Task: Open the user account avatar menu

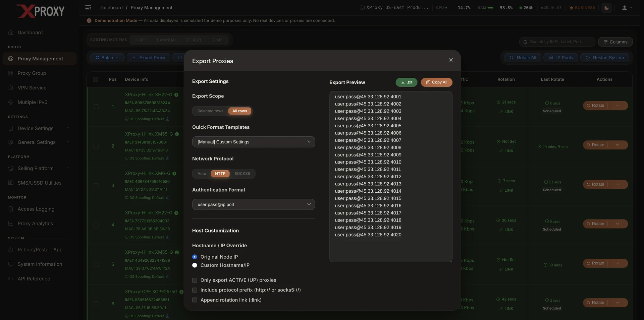Action: tap(627, 8)
